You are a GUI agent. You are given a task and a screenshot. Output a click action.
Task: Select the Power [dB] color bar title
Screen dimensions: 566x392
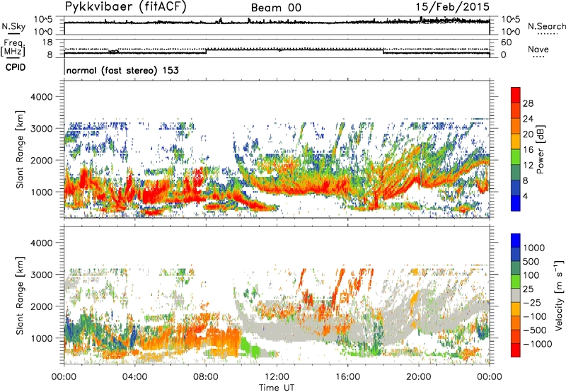[x=540, y=149]
